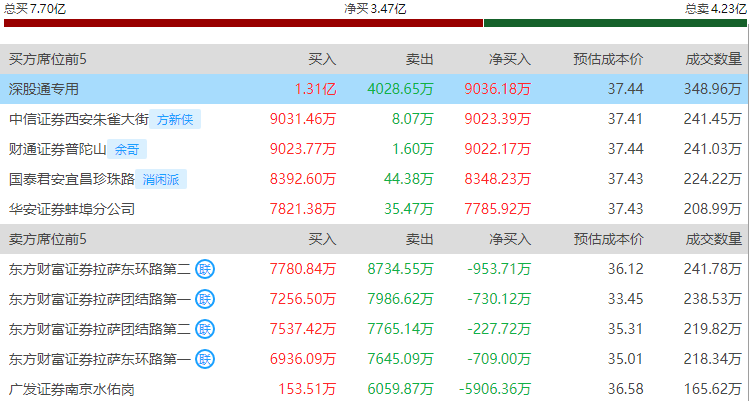The width and height of the screenshot is (749, 401).
Task: Sort buyers by 净买入 column header
Action: point(510,59)
